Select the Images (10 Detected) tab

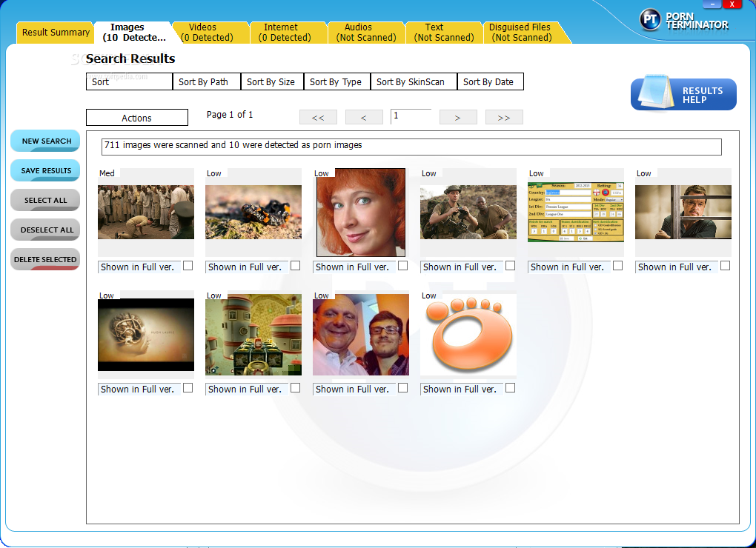point(133,33)
